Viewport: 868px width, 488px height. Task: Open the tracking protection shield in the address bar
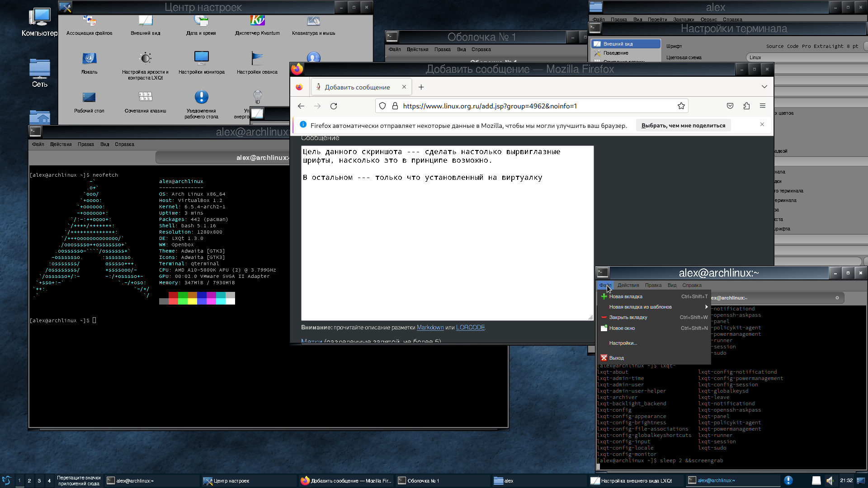click(382, 106)
